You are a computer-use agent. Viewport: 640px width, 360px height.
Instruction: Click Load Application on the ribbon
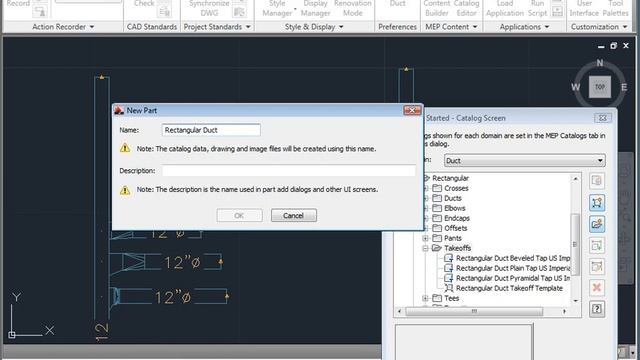click(505, 8)
